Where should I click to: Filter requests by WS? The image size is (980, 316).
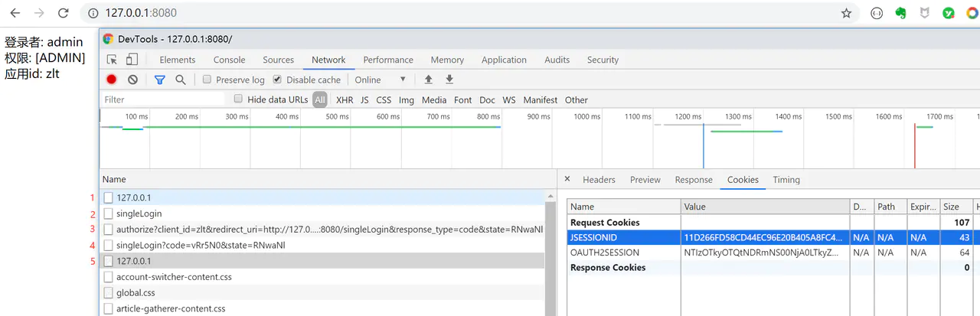point(509,99)
